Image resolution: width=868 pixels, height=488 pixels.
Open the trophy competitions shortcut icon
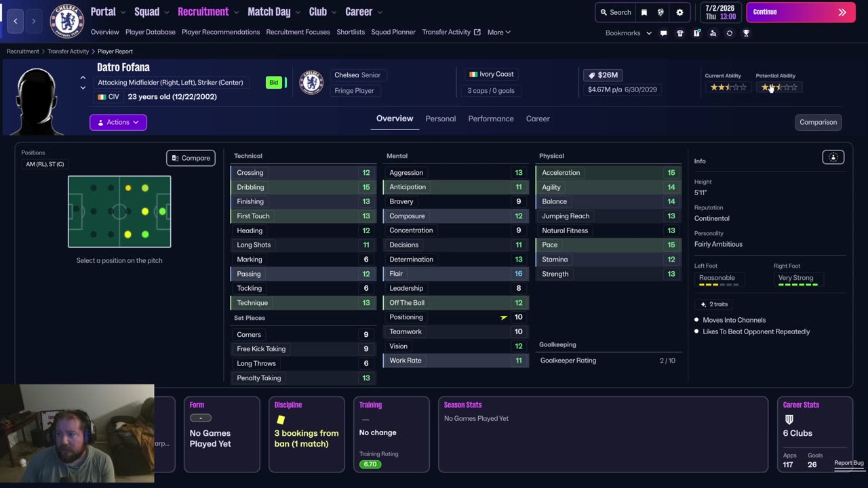click(x=746, y=33)
